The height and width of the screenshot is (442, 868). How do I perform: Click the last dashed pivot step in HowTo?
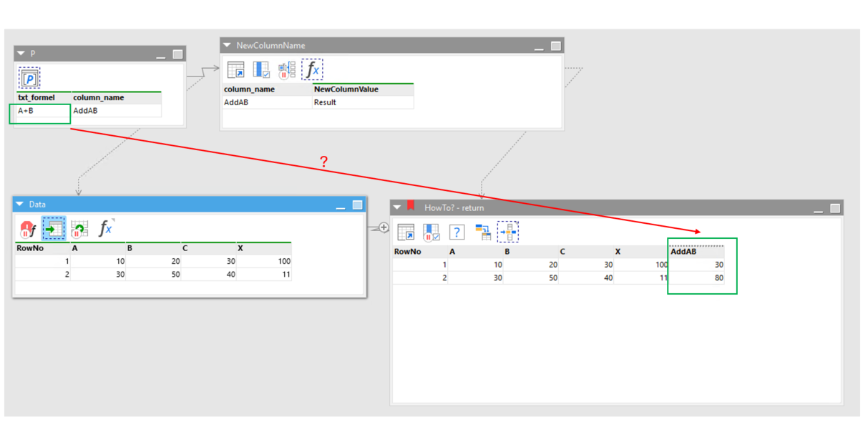coord(508,232)
